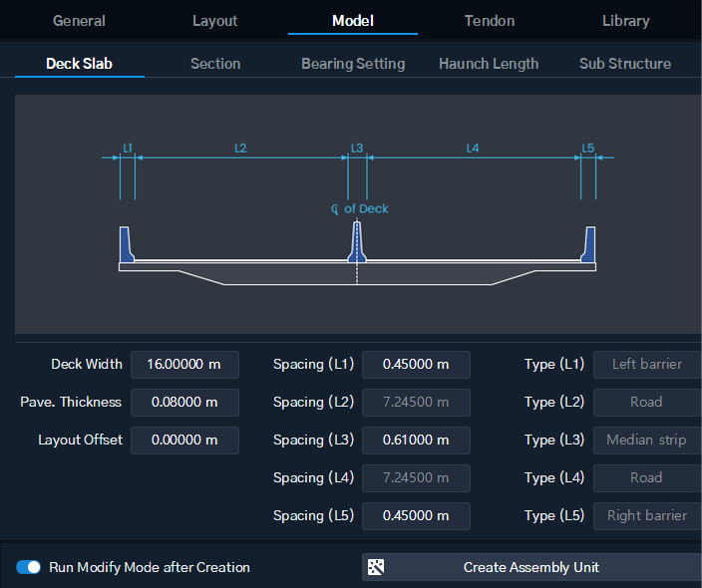Image resolution: width=702 pixels, height=588 pixels.
Task: Open the Type (L3) Median strip dropdown
Action: tap(647, 440)
